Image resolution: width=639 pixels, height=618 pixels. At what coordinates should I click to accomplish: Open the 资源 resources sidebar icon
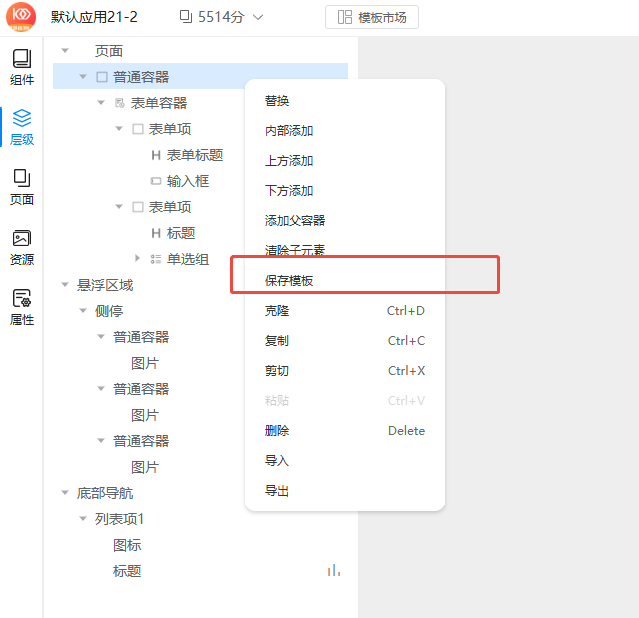pyautogui.click(x=21, y=247)
